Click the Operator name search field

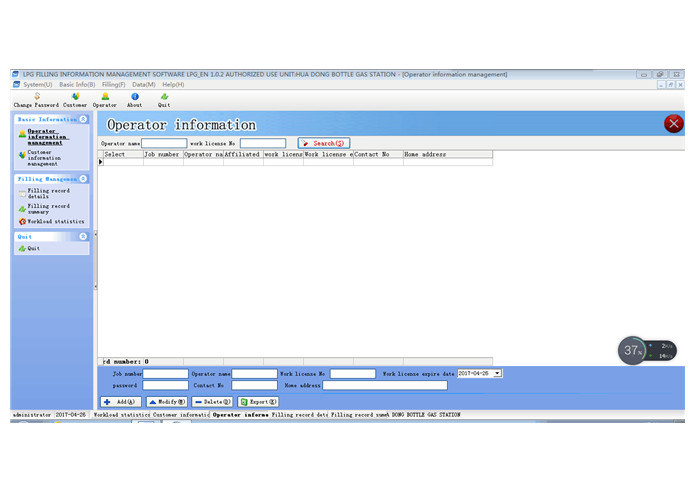164,144
